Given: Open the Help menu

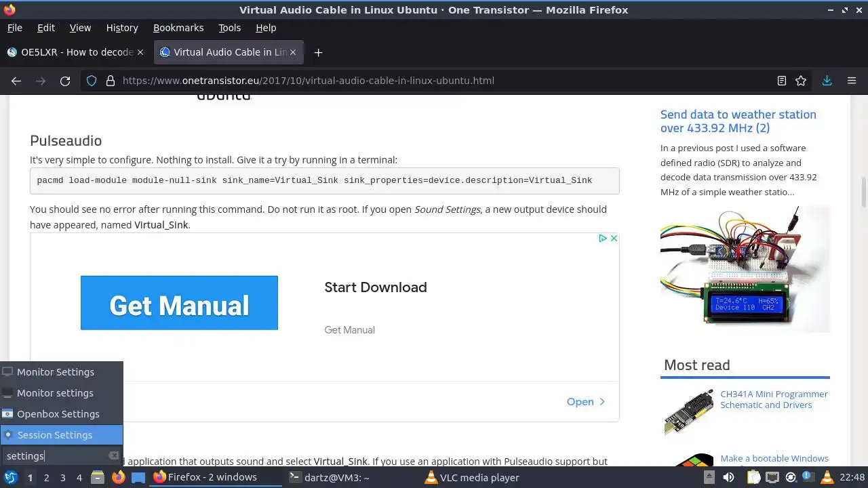Looking at the screenshot, I should pyautogui.click(x=266, y=28).
